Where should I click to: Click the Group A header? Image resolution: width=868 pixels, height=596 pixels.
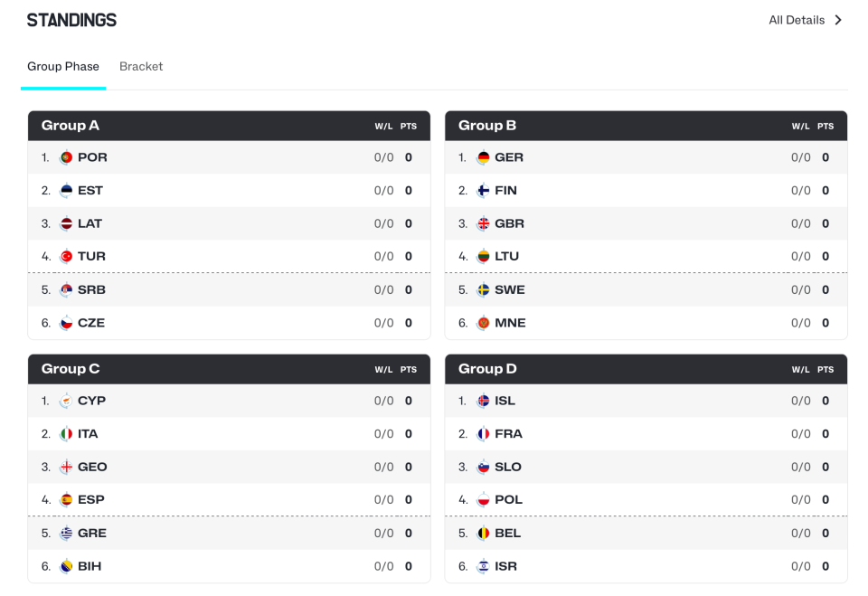pyautogui.click(x=229, y=126)
